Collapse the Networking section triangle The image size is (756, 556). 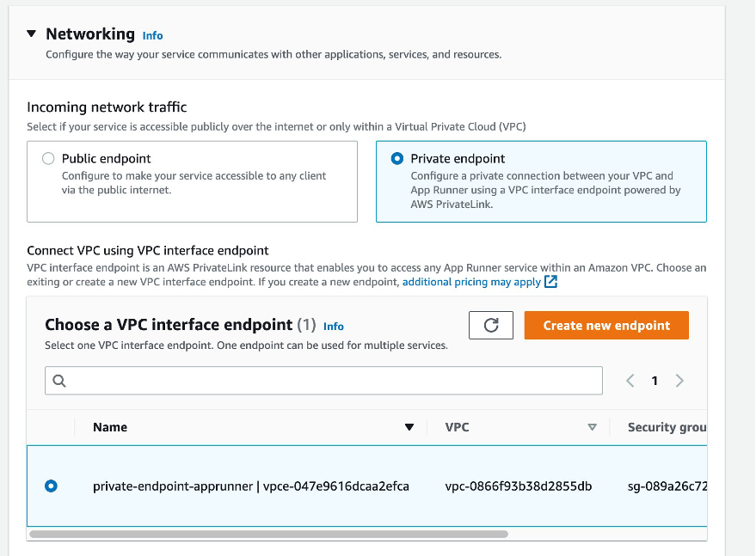(x=32, y=35)
